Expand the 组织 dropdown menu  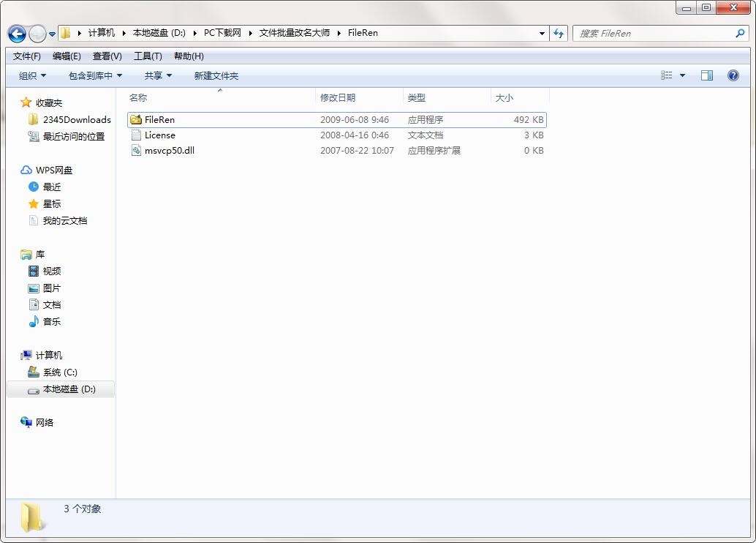[32, 75]
